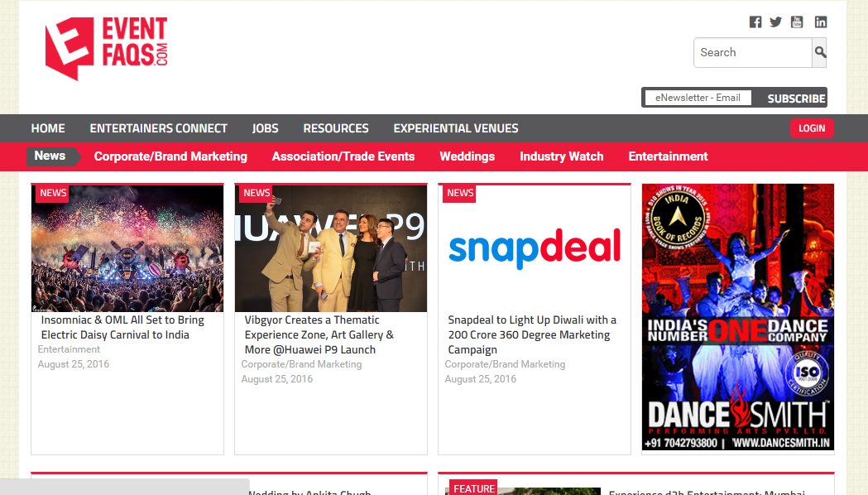Open the LinkedIn social icon

pos(820,22)
